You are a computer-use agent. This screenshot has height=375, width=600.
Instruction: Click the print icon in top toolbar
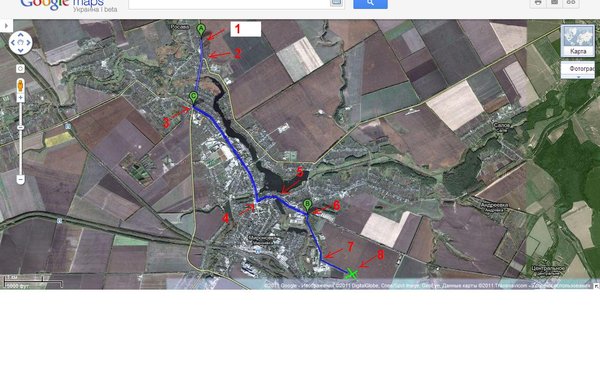click(x=538, y=3)
